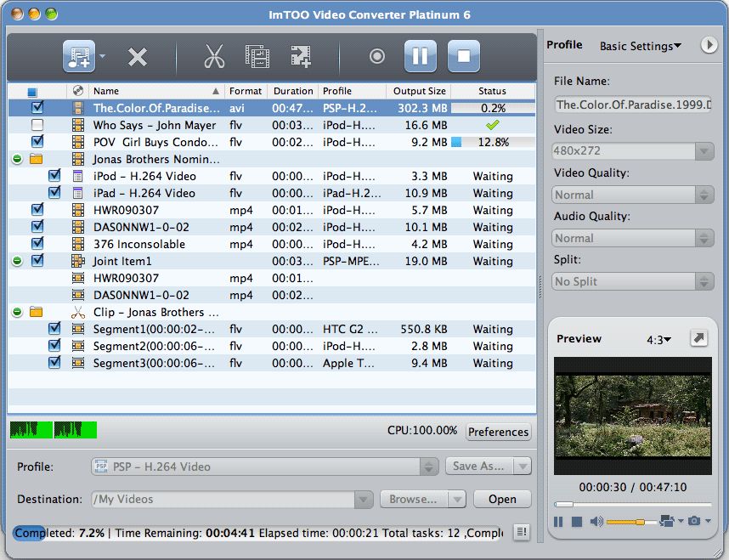
Task: Click the preview compare windows icon
Action: (x=667, y=522)
